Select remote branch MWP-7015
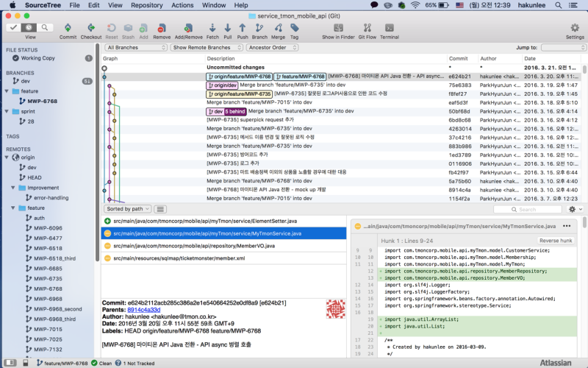This screenshot has height=368, width=588. [x=48, y=329]
